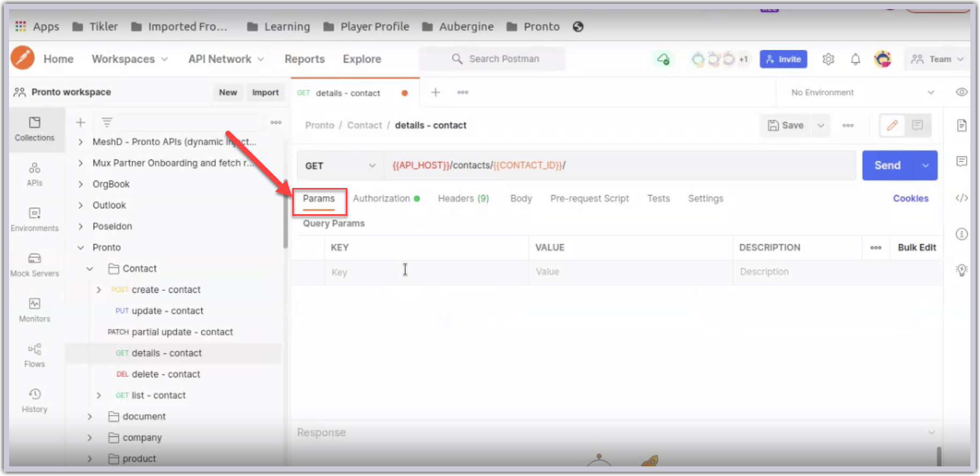Viewport: 980px width, 476px height.
Task: Open the Aubergine bookmark folder
Action: coord(458,26)
